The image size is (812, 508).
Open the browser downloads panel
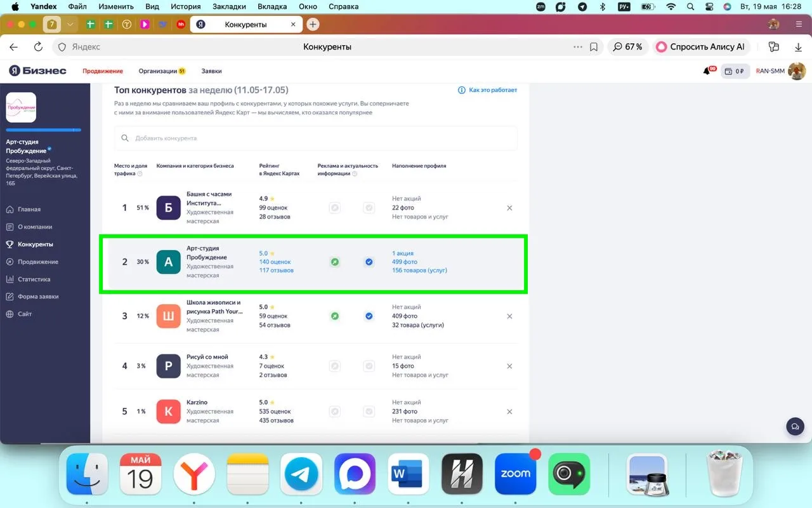[x=798, y=47]
